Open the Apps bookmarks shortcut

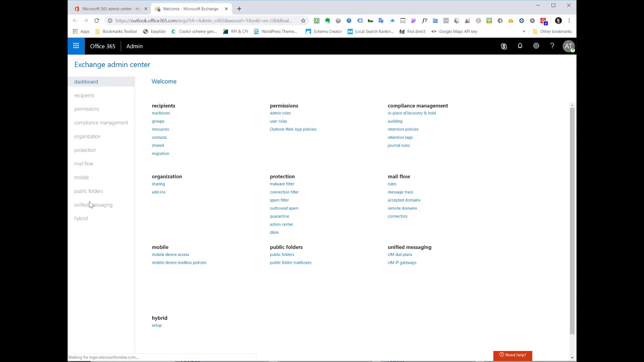click(x=81, y=31)
